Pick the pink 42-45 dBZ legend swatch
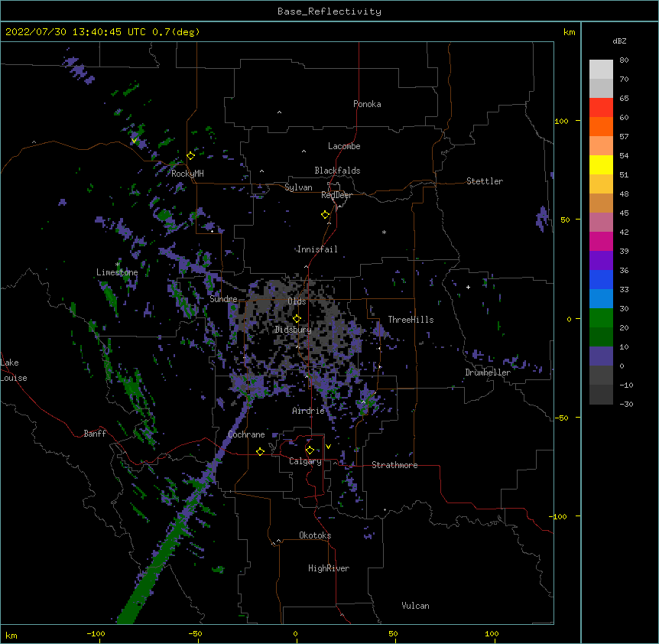Screen dimensions: 659x644 601,222
